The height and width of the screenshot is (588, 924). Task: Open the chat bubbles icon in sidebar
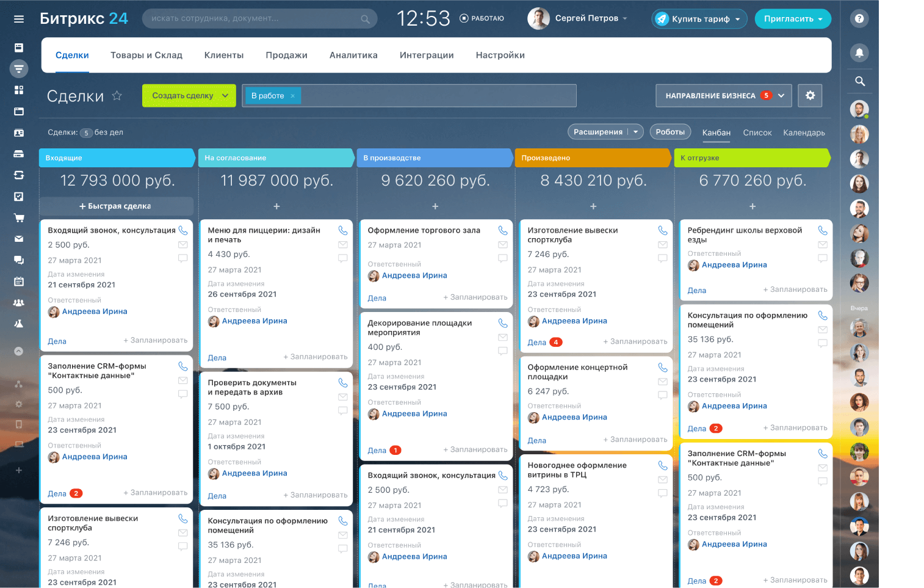click(x=19, y=260)
